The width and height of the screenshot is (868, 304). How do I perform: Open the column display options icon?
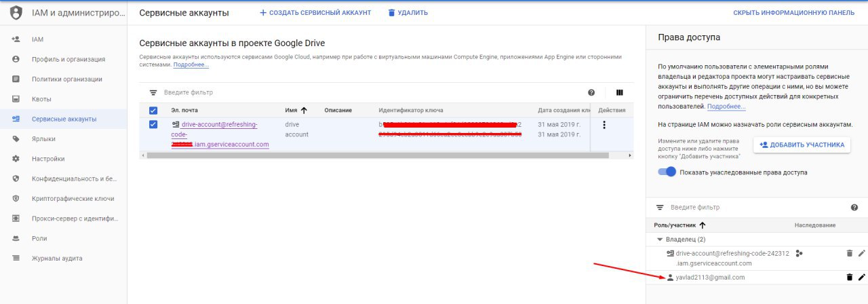[619, 92]
